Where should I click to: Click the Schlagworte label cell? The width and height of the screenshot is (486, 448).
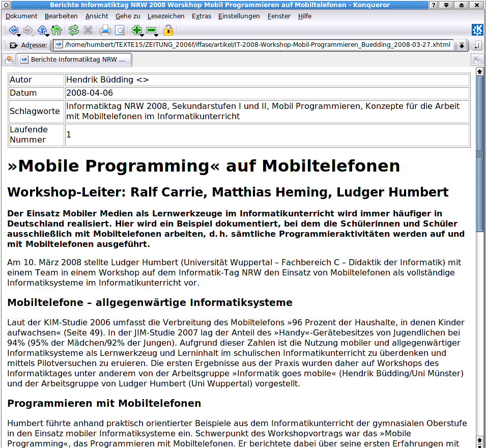tap(36, 111)
